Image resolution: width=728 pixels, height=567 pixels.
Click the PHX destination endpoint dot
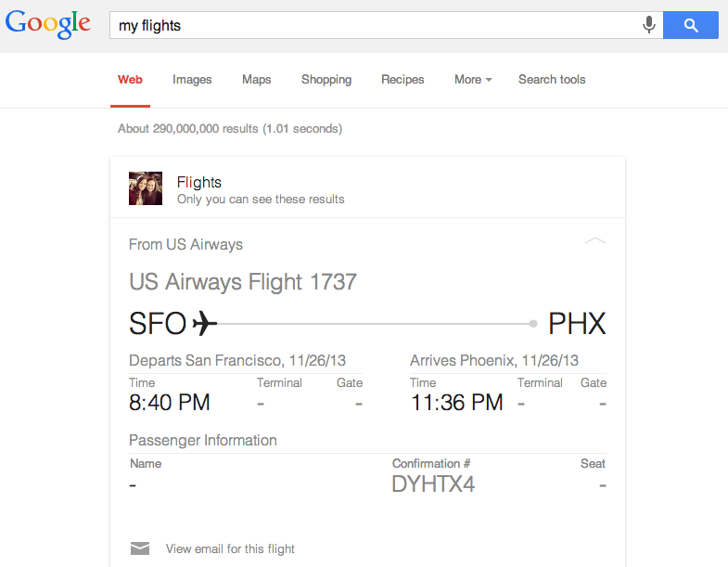coord(533,324)
